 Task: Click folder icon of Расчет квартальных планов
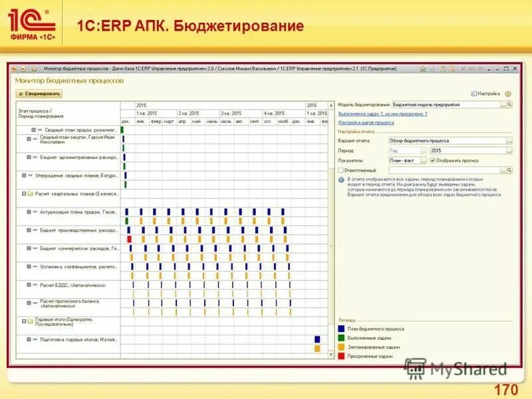pos(30,194)
